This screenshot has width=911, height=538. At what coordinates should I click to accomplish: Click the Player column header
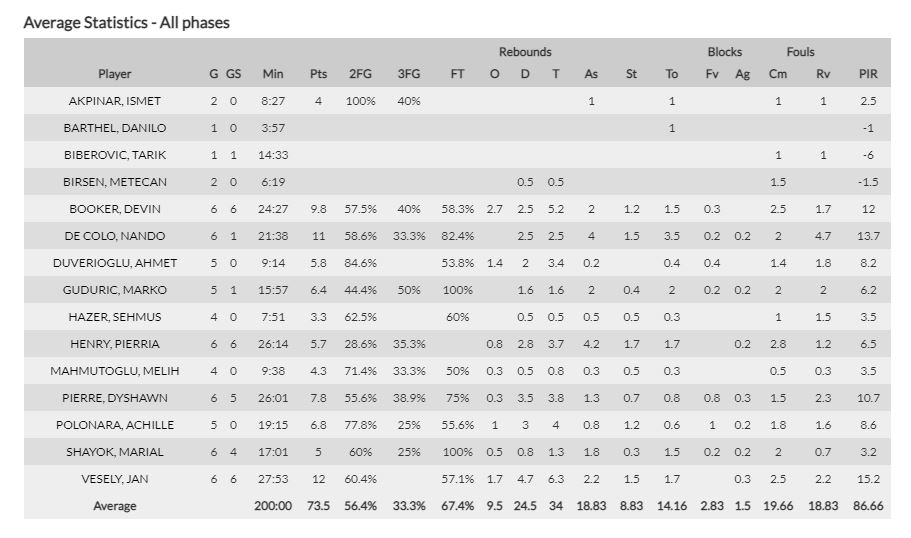[115, 74]
